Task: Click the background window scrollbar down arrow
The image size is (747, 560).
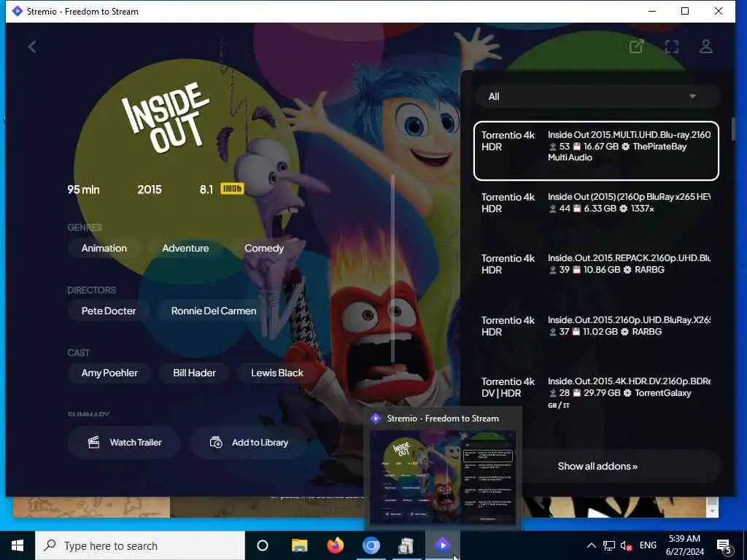Action: point(713,510)
